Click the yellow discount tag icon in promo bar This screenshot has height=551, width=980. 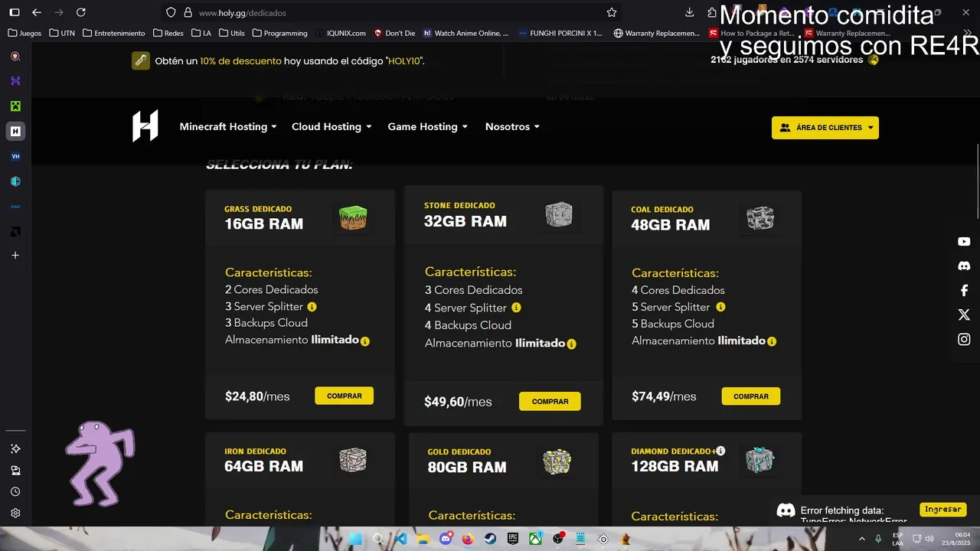click(141, 61)
